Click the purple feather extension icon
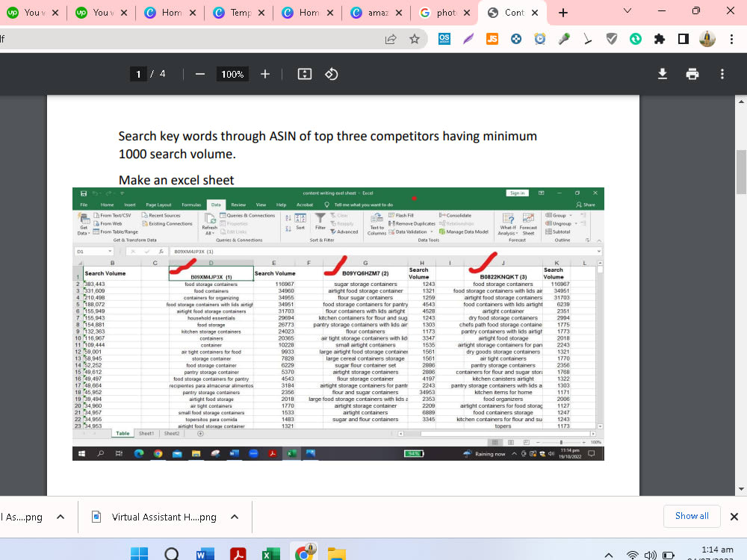 coord(468,39)
